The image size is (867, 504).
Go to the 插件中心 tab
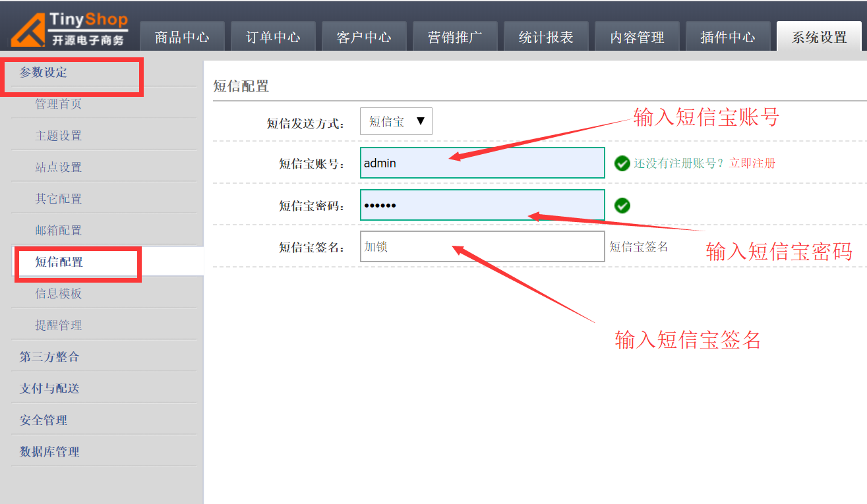tap(728, 38)
